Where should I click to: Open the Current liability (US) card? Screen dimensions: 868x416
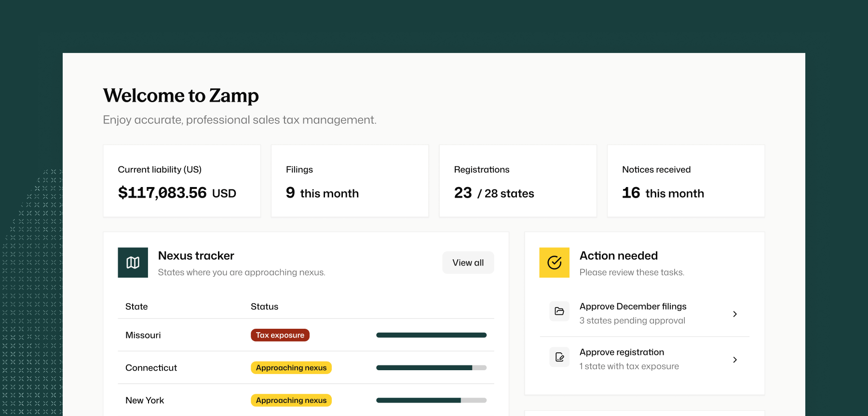(182, 181)
